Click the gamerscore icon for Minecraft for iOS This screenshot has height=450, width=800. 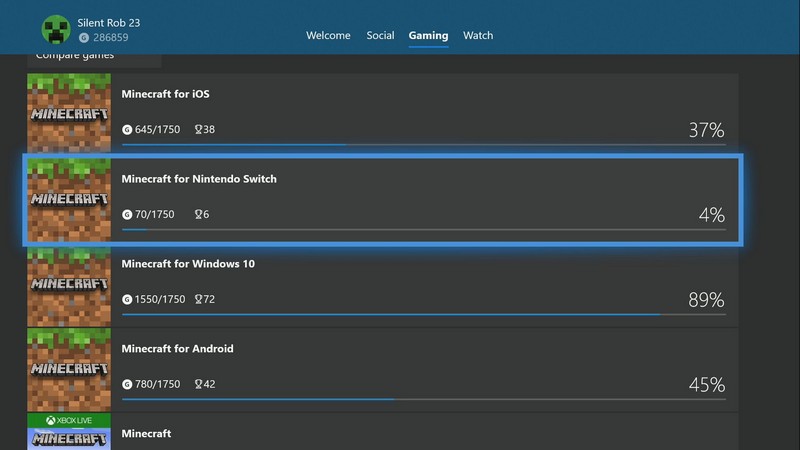point(127,130)
